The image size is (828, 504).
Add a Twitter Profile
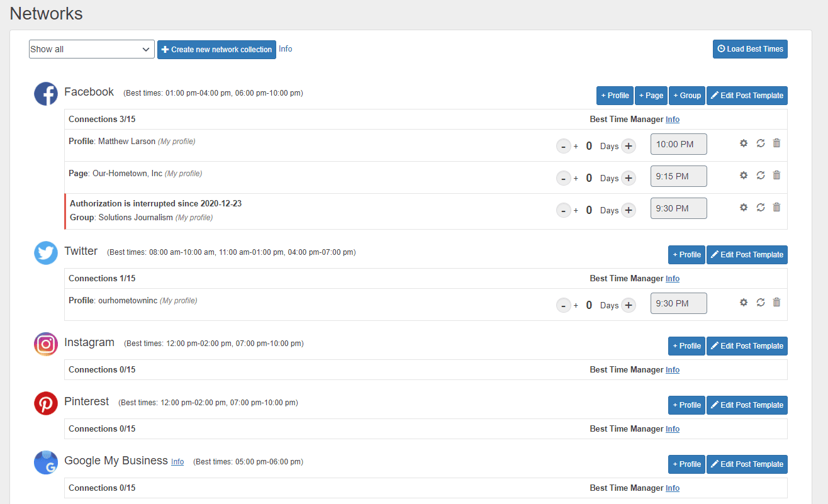pos(686,255)
